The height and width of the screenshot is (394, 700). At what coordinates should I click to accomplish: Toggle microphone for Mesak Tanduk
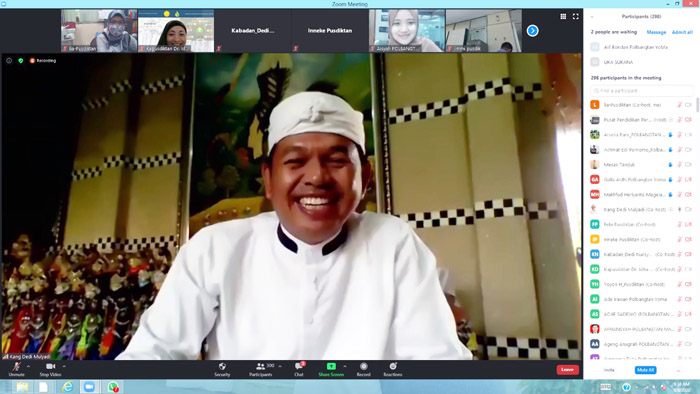click(x=679, y=165)
